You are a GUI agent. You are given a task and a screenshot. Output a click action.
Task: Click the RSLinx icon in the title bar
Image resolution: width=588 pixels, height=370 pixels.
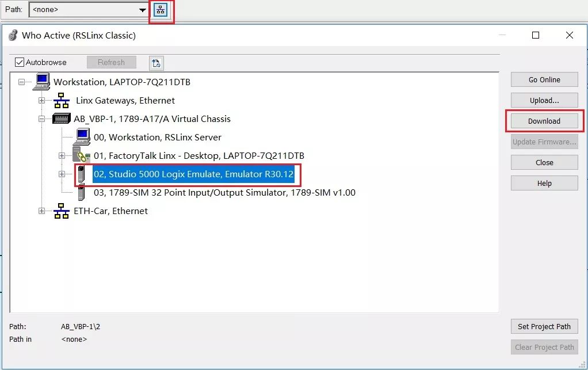(13, 35)
